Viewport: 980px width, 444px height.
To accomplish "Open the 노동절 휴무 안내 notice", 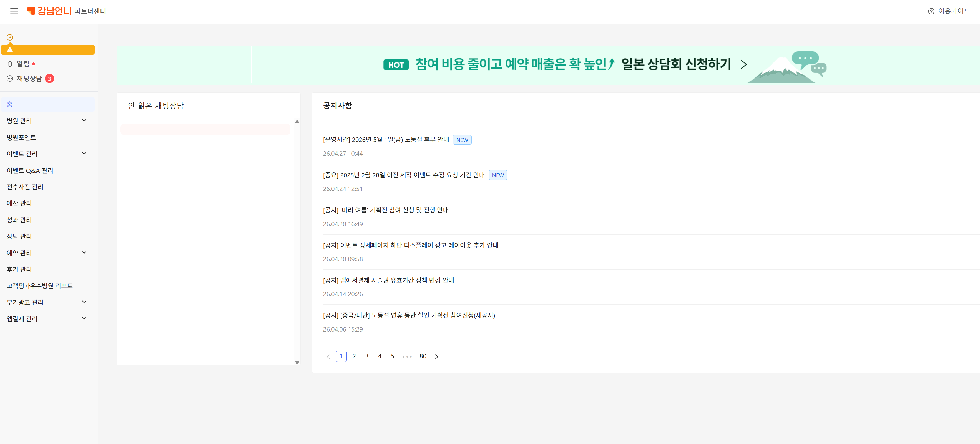I will coord(386,140).
